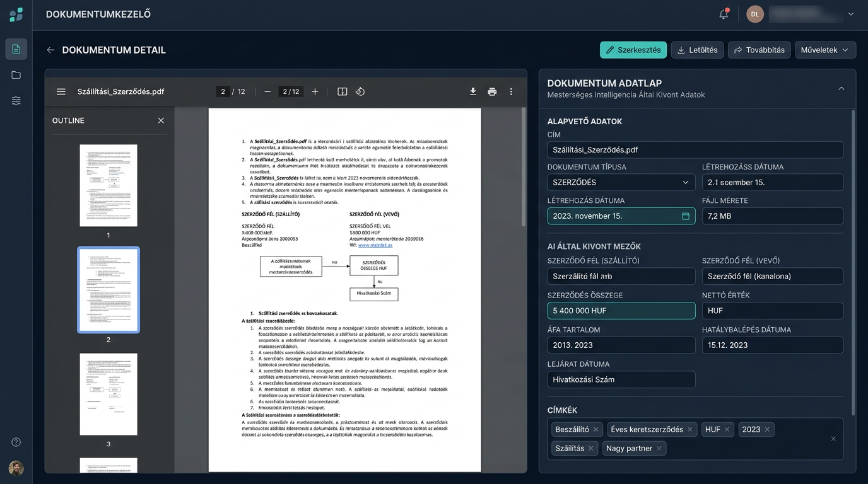This screenshot has width=868, height=484.
Task: Click the OUTLINE panel heading
Action: coord(68,120)
